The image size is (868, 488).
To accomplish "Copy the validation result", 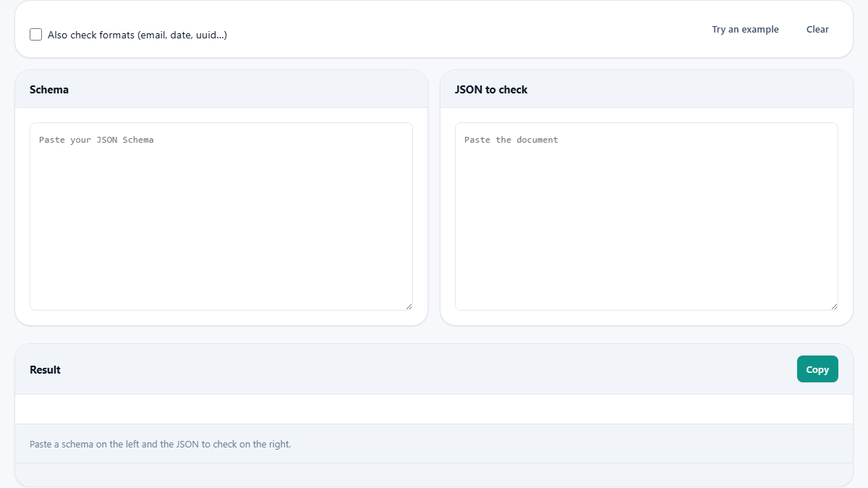I will (817, 369).
